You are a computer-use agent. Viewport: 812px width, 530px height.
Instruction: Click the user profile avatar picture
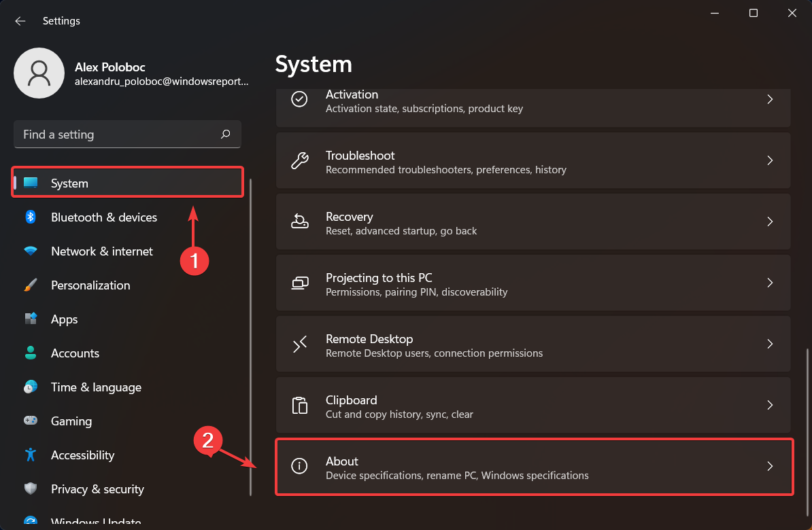(x=39, y=73)
